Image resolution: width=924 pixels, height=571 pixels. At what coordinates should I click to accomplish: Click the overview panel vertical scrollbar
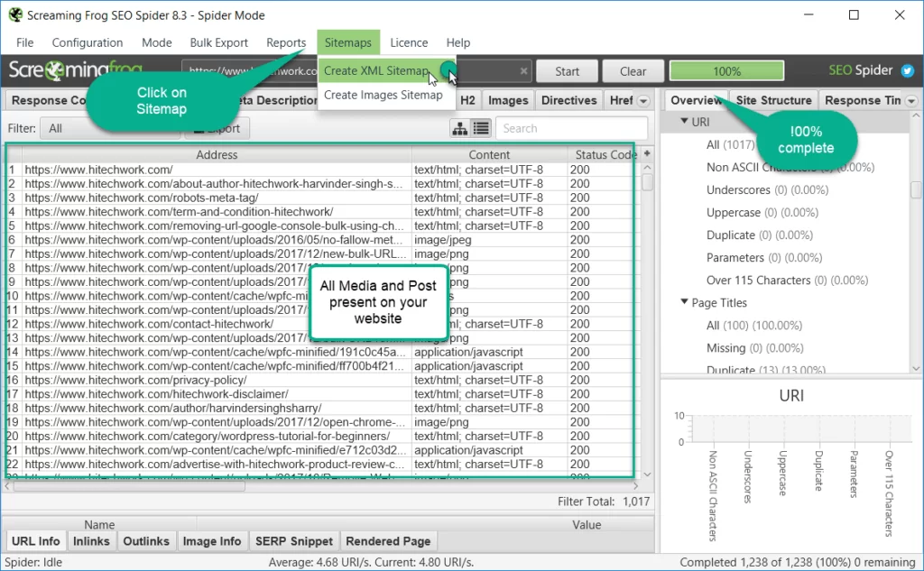915,189
